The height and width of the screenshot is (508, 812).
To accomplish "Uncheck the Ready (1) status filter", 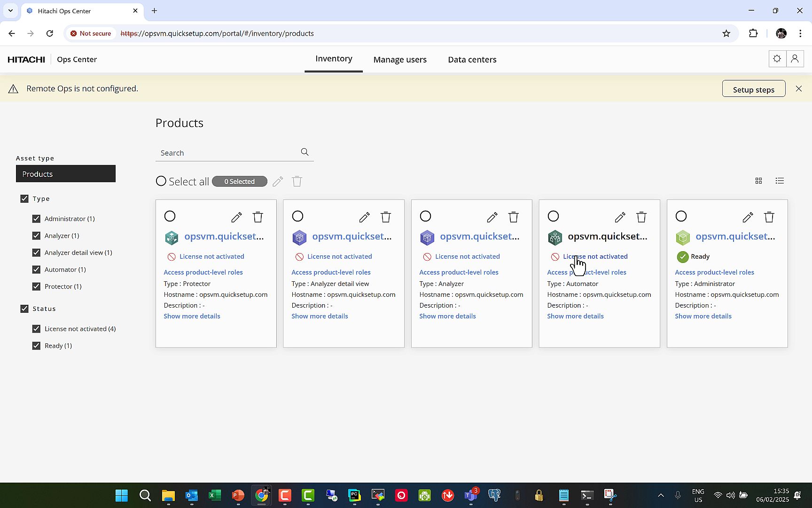I will (x=36, y=346).
